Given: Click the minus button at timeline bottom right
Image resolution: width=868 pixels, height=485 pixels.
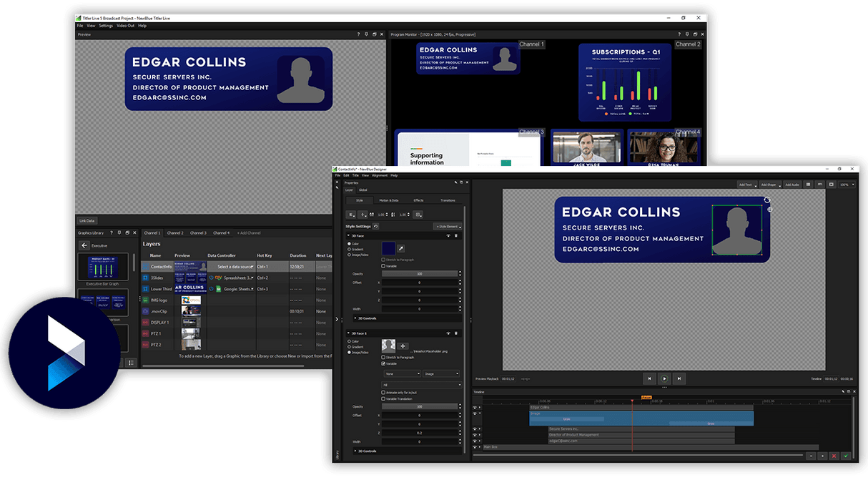Looking at the screenshot, I should (x=810, y=456).
